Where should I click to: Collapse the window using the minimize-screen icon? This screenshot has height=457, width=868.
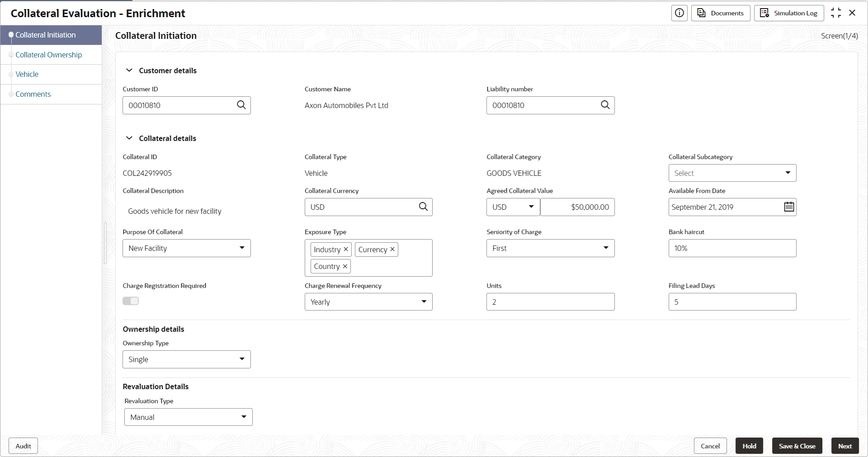click(836, 13)
